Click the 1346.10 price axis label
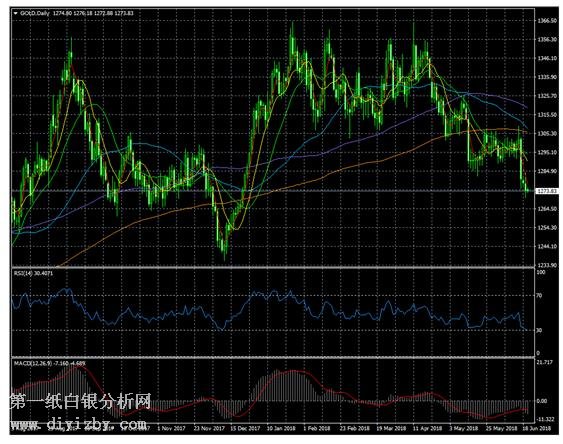The height and width of the screenshot is (444, 563). (546, 58)
